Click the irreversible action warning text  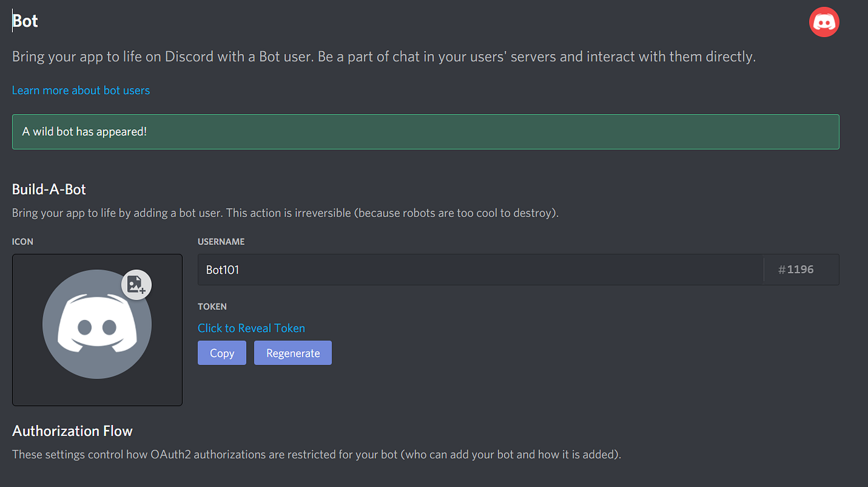coord(285,213)
